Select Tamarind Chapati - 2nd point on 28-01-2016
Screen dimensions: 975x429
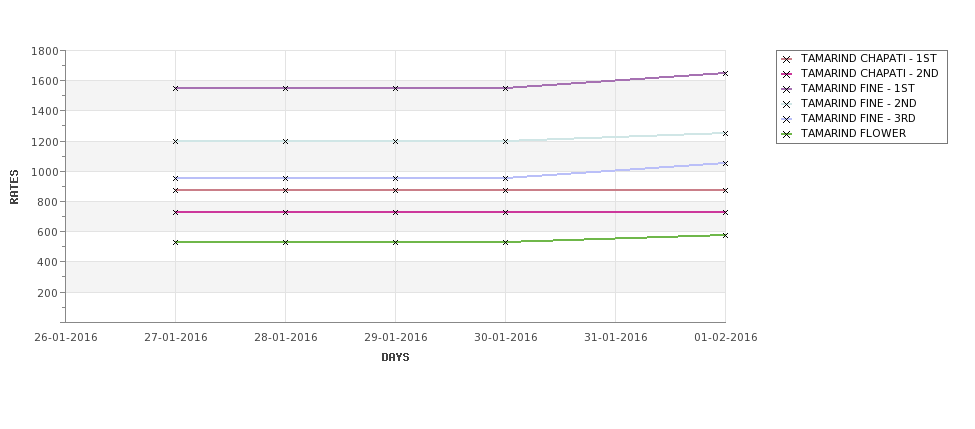click(x=285, y=212)
